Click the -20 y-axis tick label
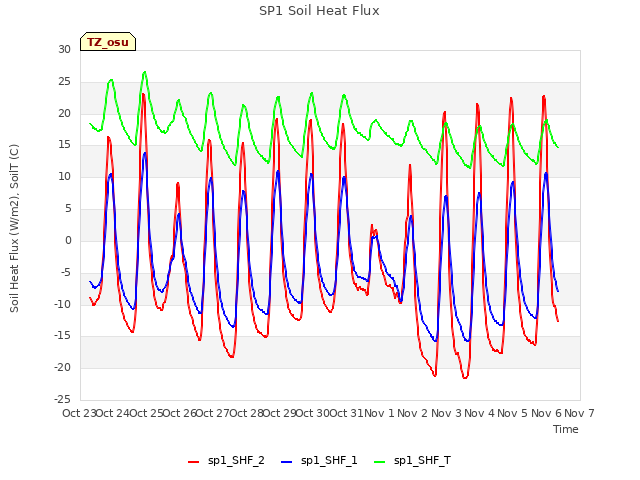The height and width of the screenshot is (480, 640). coord(63,367)
